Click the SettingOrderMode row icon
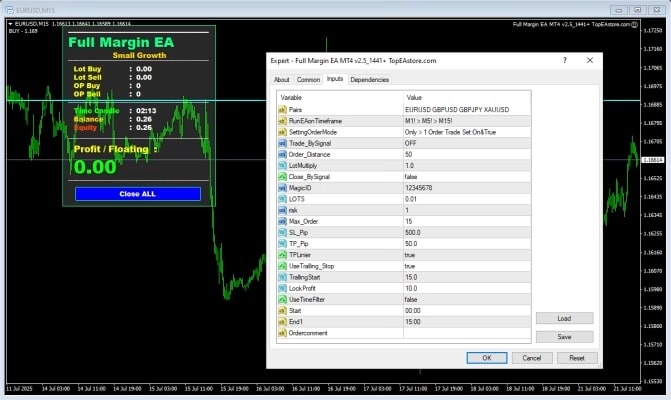 click(282, 132)
